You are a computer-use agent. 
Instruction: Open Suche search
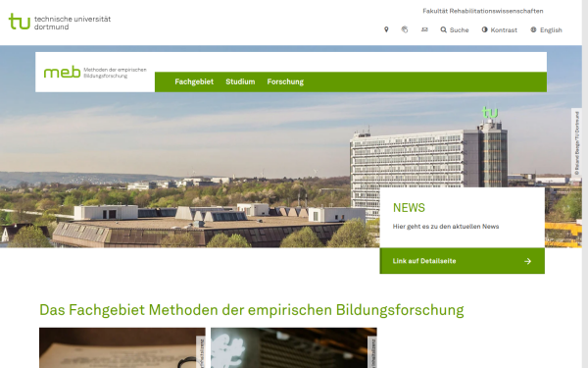455,30
